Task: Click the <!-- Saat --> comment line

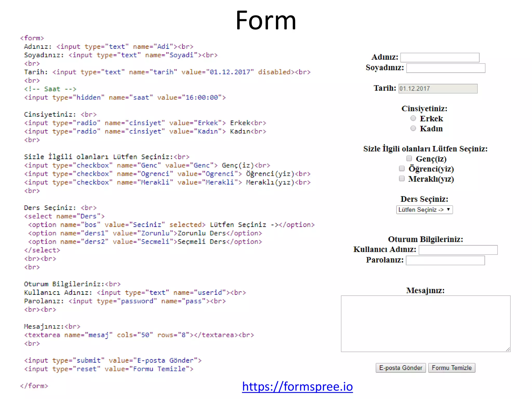Action: click(x=50, y=89)
